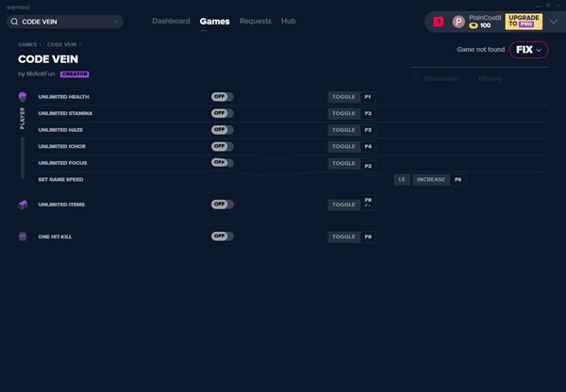Viewport: 566px width, 392px height.
Task: Click the enemy ghost category icon
Action: 23,237
